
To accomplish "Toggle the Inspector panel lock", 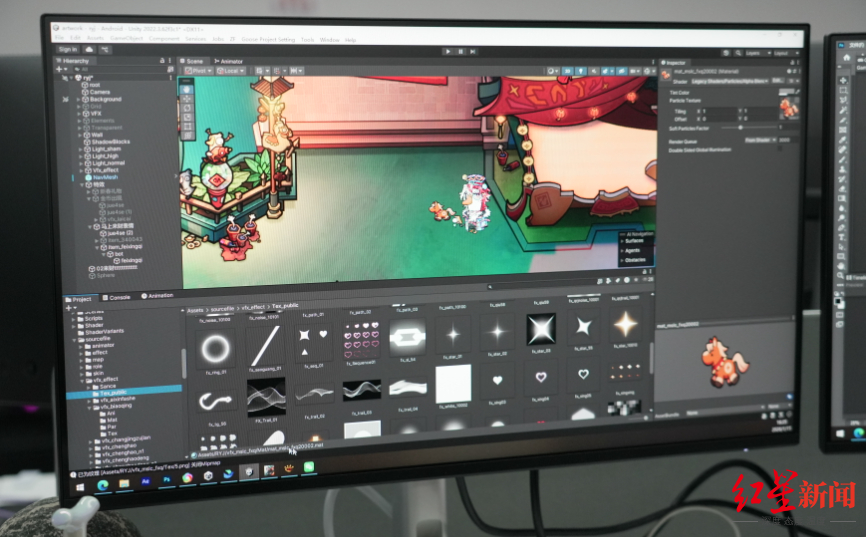I will pos(792,63).
